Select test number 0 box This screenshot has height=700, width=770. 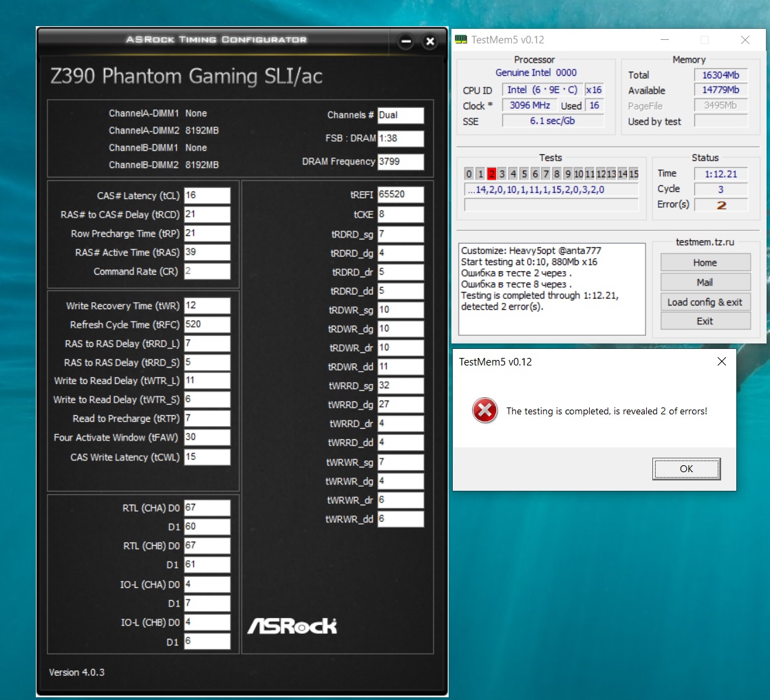(469, 173)
